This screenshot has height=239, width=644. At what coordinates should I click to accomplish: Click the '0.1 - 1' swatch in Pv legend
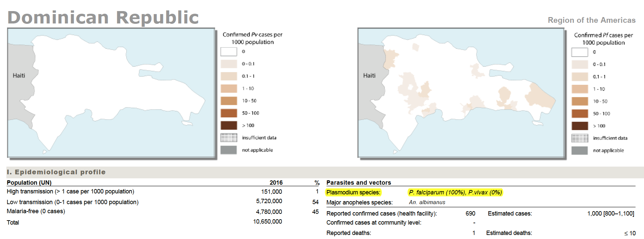(x=229, y=76)
